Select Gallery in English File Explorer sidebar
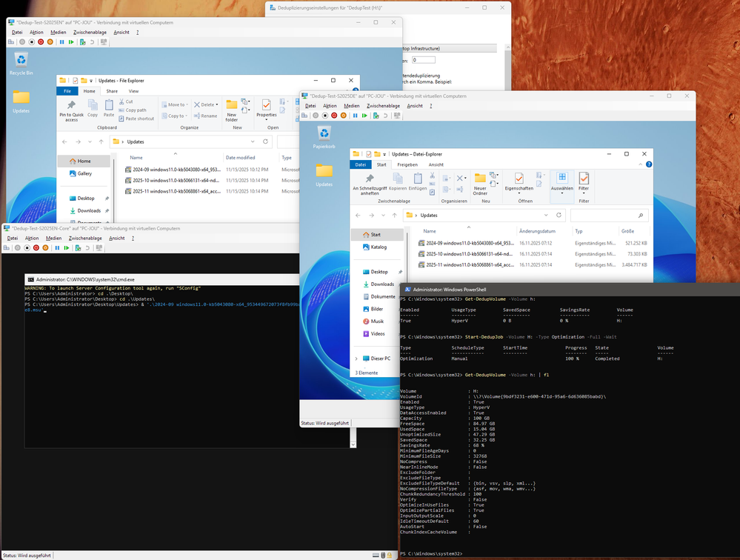 (x=84, y=173)
